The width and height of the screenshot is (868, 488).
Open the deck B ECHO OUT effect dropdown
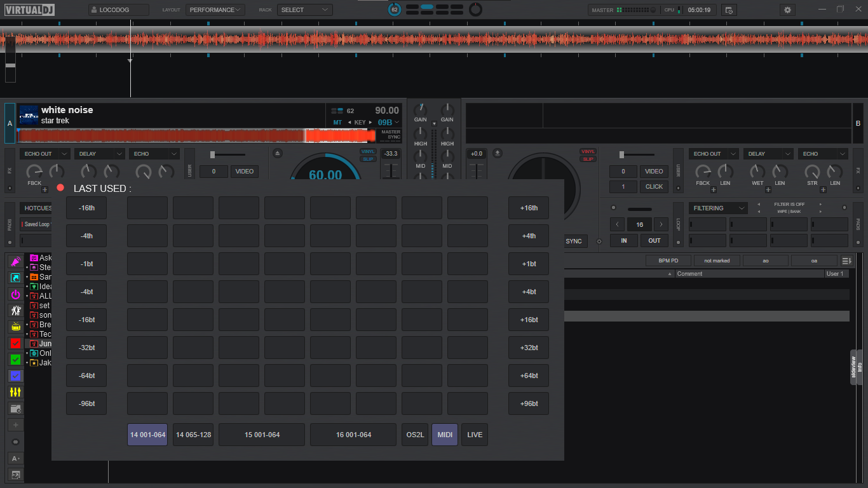pyautogui.click(x=714, y=154)
